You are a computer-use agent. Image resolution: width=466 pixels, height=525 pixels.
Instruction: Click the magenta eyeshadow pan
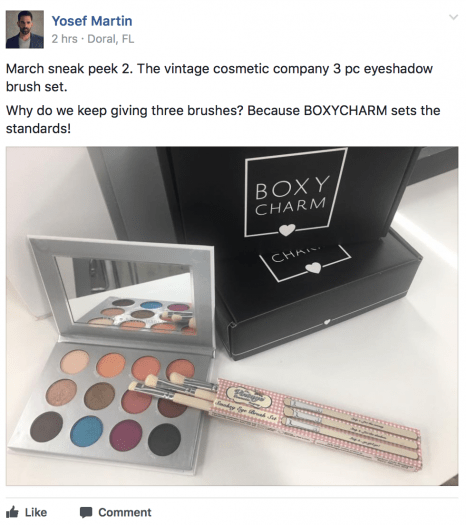click(x=126, y=435)
